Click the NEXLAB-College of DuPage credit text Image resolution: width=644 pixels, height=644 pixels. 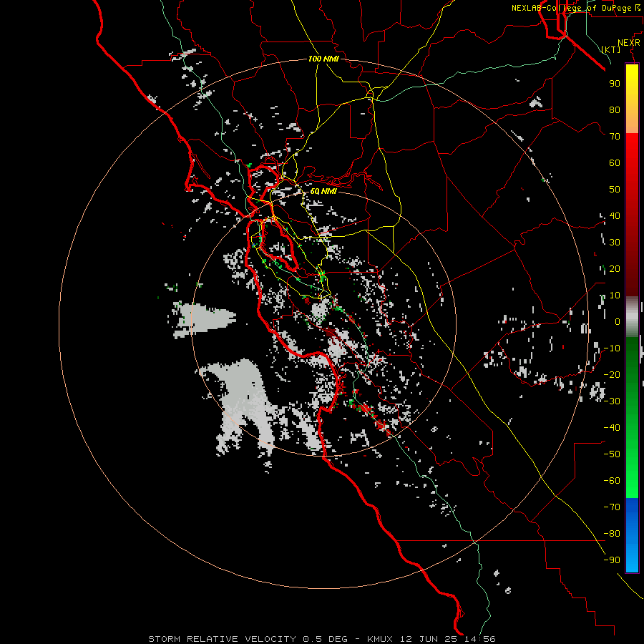tap(577, 8)
